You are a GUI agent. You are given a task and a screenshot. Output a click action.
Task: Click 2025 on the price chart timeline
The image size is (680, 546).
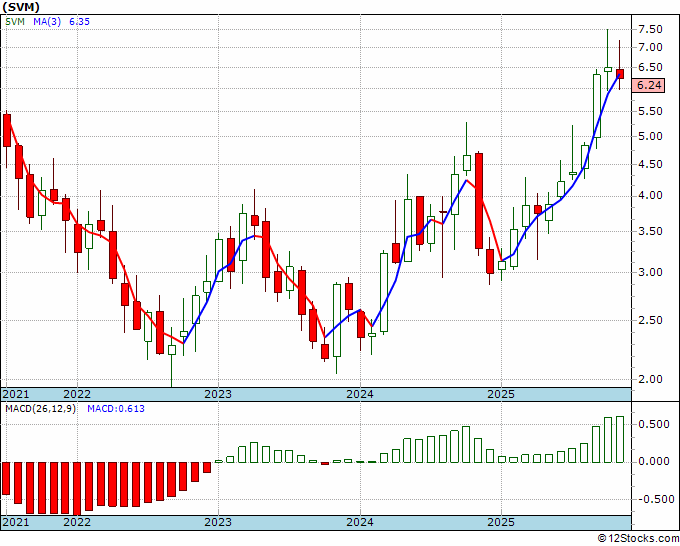coord(501,394)
